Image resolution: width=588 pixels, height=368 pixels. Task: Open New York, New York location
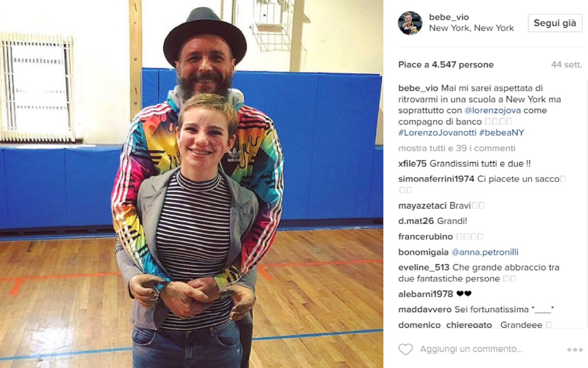coord(471,28)
